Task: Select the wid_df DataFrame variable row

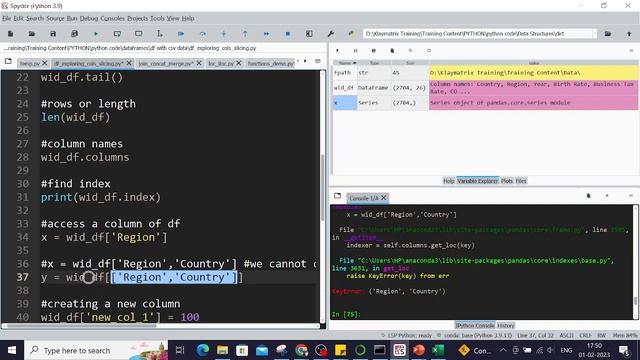Action: coord(486,88)
